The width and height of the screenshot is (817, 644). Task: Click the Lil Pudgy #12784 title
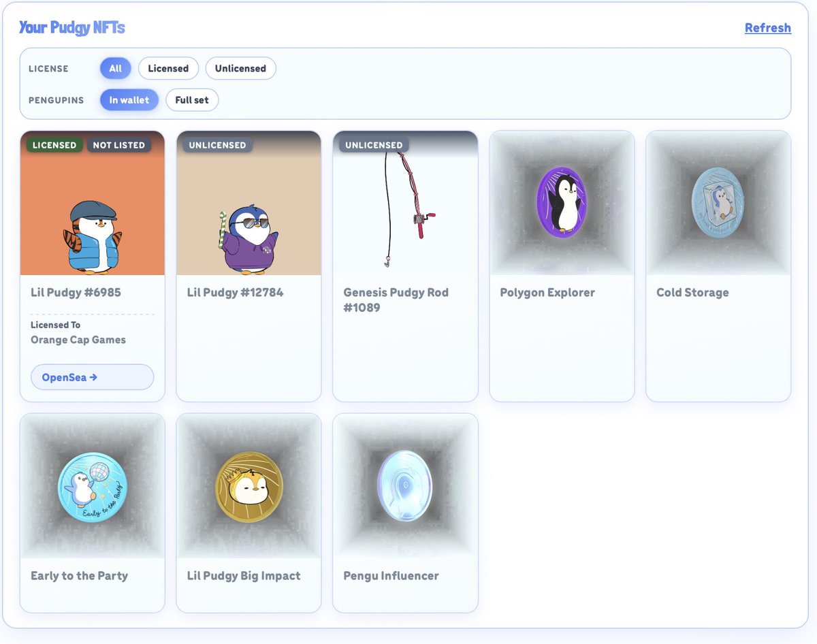tap(235, 293)
